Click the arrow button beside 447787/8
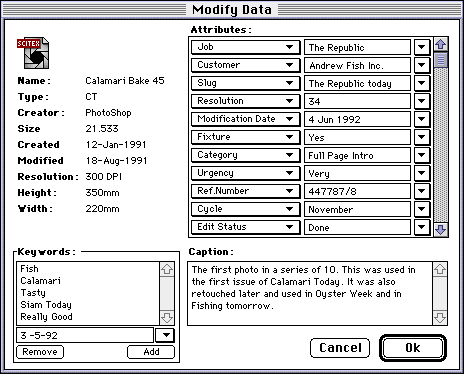The width and height of the screenshot is (464, 374). [422, 191]
